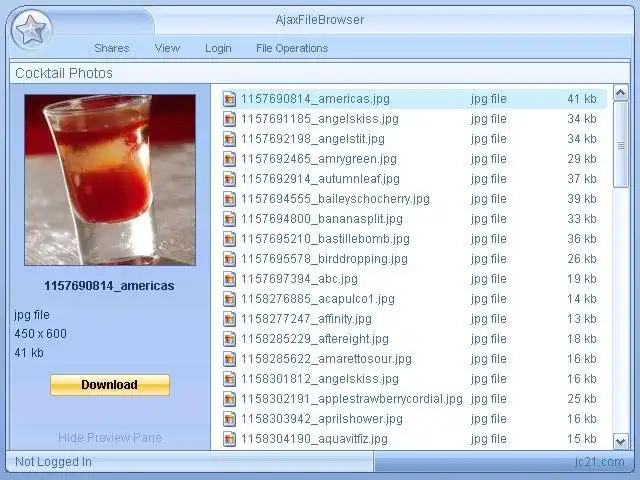The height and width of the screenshot is (480, 640).
Task: Open the Shares menu
Action: point(112,48)
